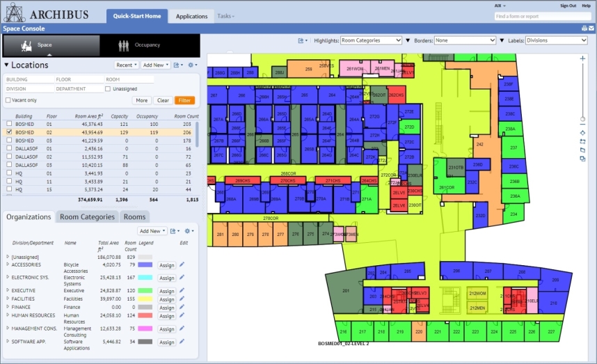Viewport: 597px width, 364px height.
Task: Check the HQ floor 15 row checkbox
Action: coord(9,189)
